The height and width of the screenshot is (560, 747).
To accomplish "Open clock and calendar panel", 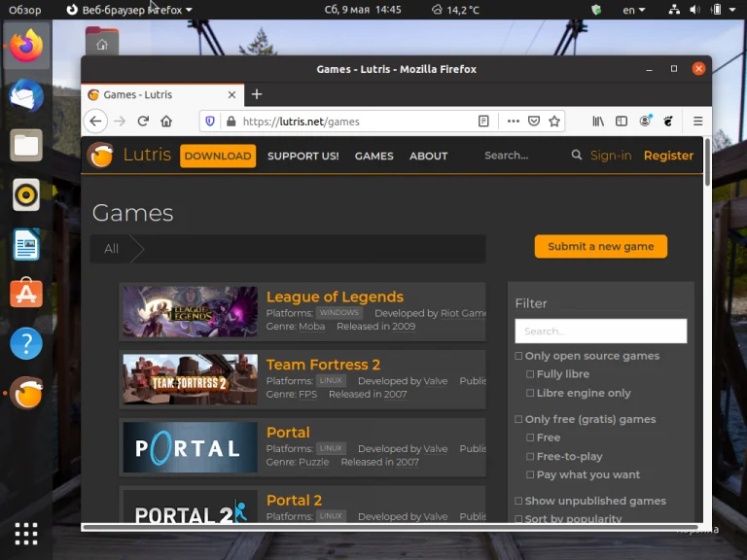I will (x=363, y=10).
